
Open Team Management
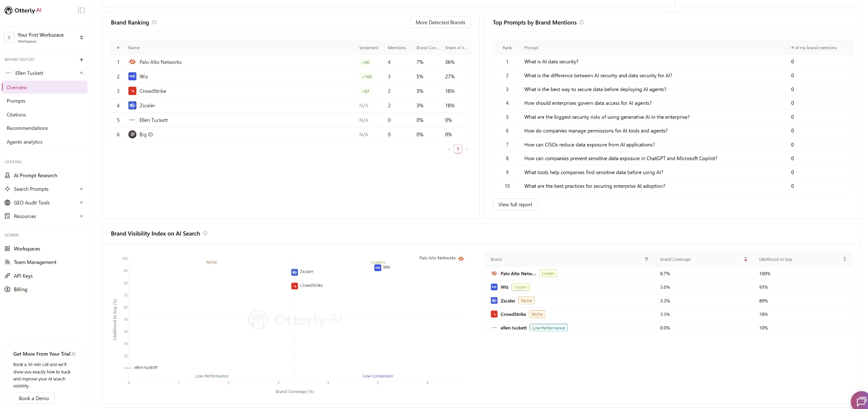coord(35,262)
